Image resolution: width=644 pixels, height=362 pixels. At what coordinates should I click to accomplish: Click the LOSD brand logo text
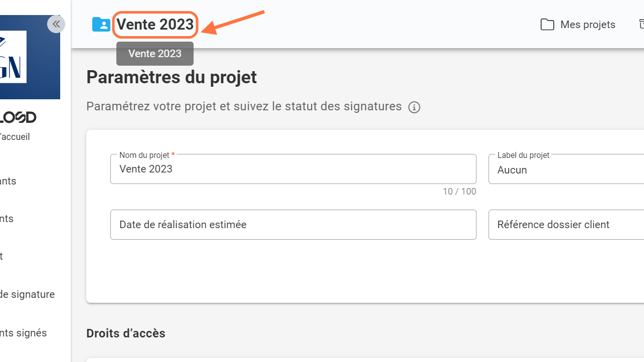[x=18, y=118]
